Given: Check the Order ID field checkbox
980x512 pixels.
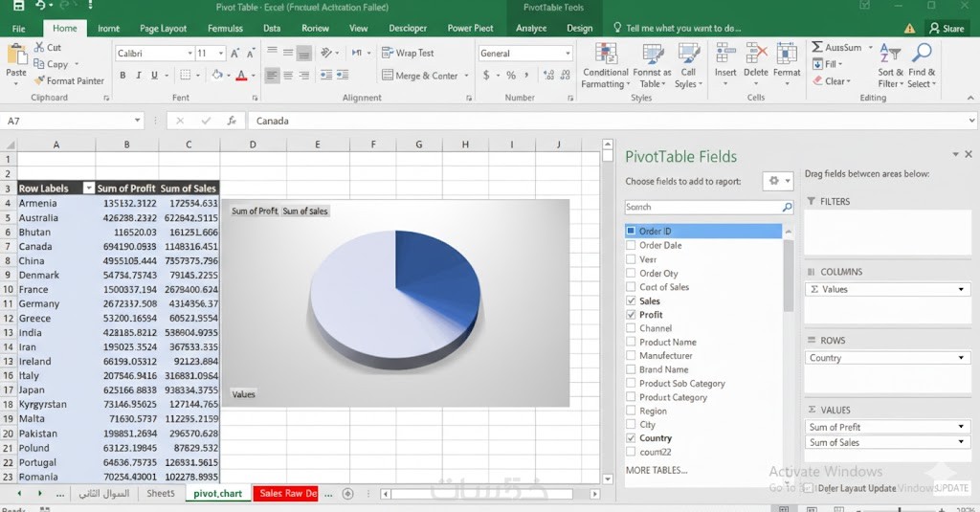Looking at the screenshot, I should (631, 232).
